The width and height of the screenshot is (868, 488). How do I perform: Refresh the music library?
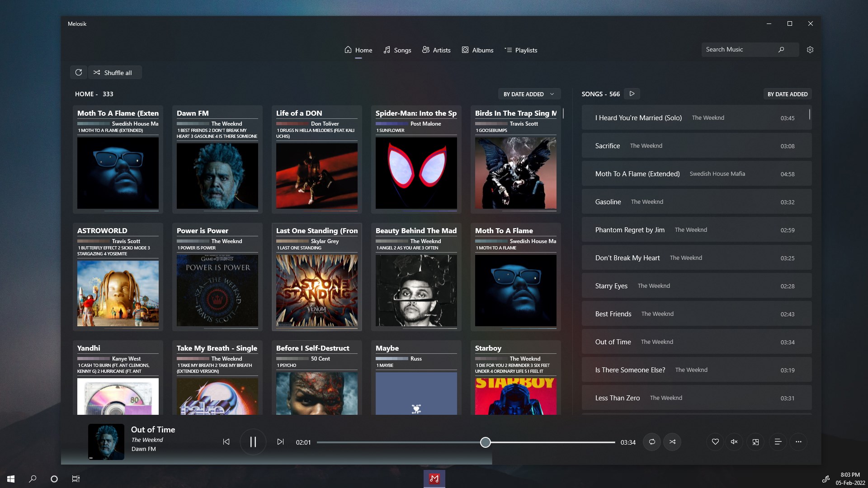tap(79, 72)
